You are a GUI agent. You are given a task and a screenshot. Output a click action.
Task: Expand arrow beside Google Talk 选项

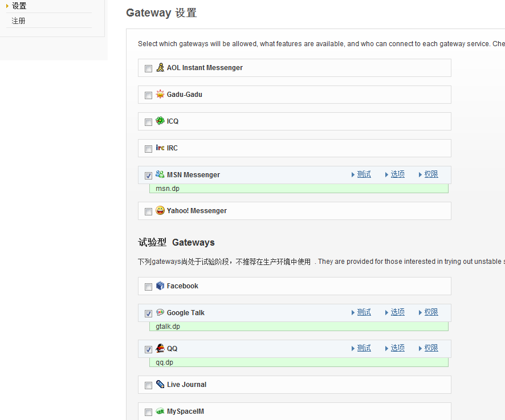387,312
